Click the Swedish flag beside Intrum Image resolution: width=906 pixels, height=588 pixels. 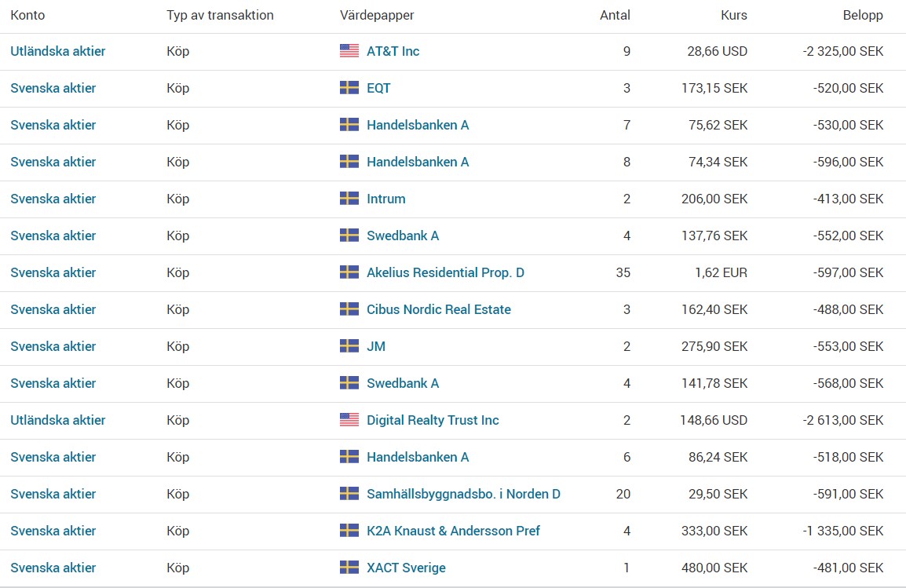tap(349, 199)
